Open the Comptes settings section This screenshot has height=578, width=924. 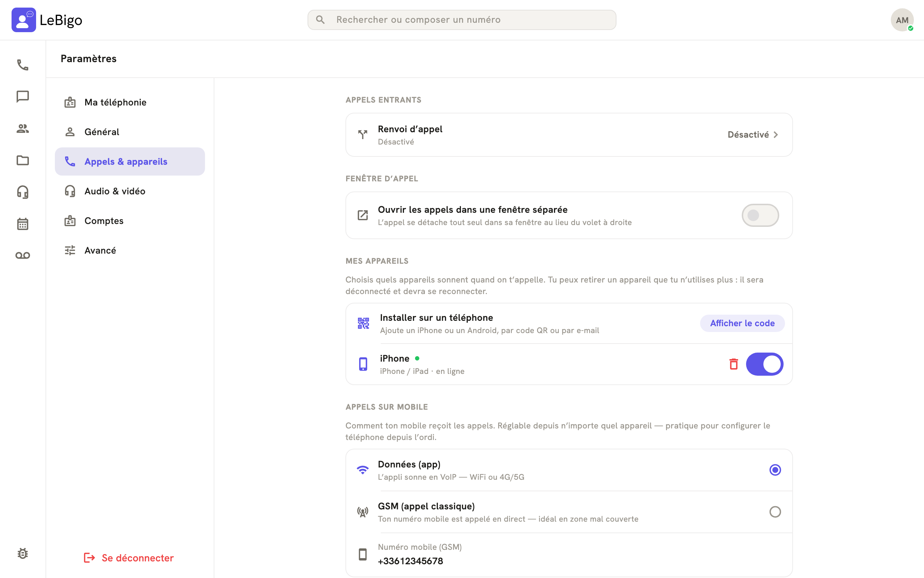(x=130, y=221)
